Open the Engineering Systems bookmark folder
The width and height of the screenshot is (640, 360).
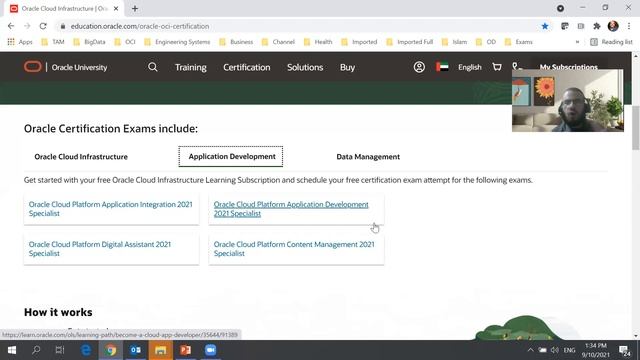(x=177, y=42)
